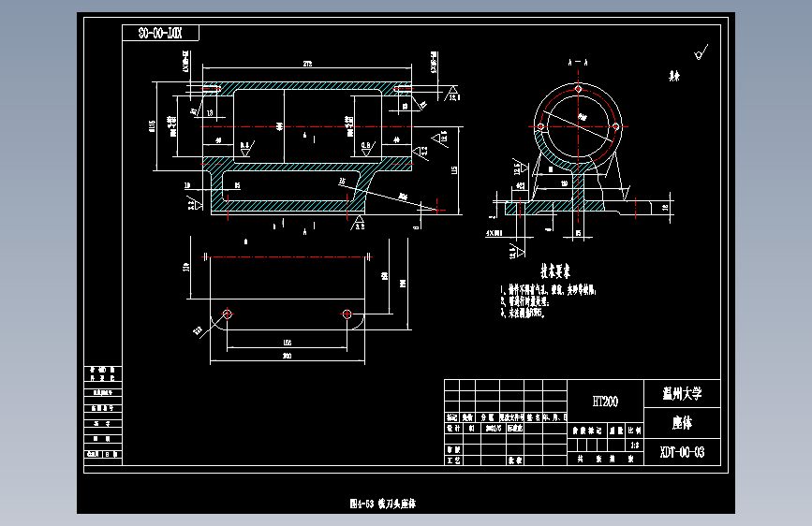Select the 155 hole-spacing dimension in bottom view
The image size is (812, 526).
tap(288, 343)
